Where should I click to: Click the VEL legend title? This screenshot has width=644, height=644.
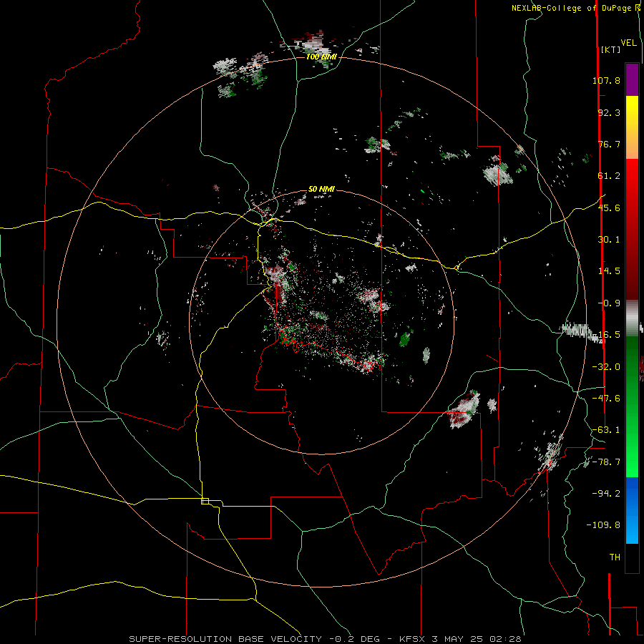pos(628,43)
